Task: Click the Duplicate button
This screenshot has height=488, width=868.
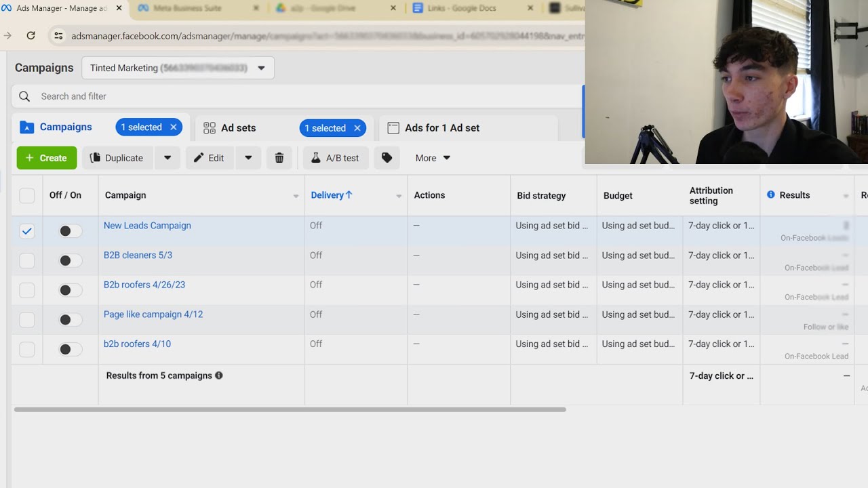Action: [x=117, y=158]
